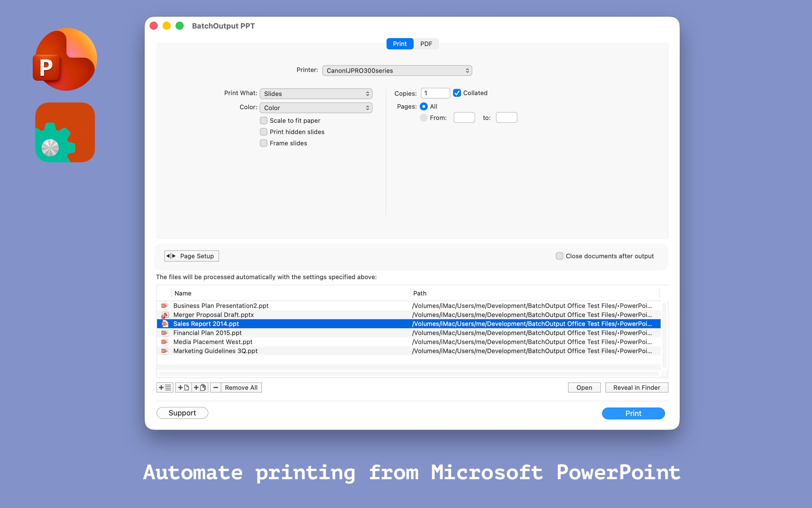
Task: Open the Printer dropdown
Action: tap(397, 71)
